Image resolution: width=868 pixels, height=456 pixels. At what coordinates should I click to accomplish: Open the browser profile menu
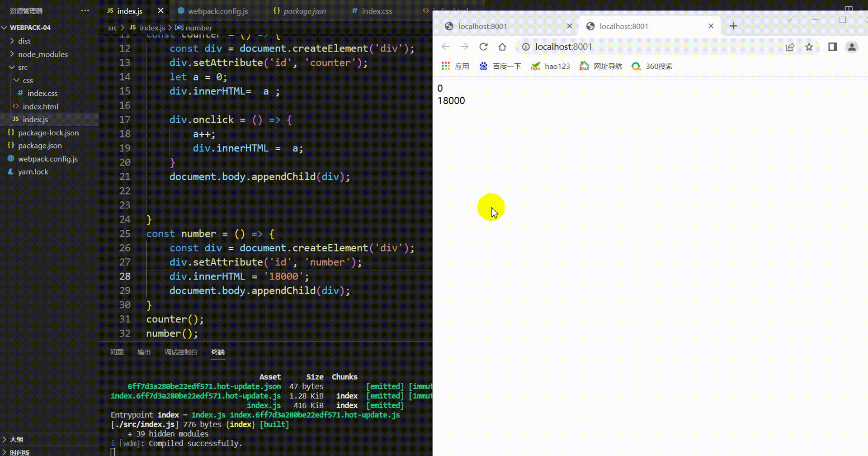(852, 47)
